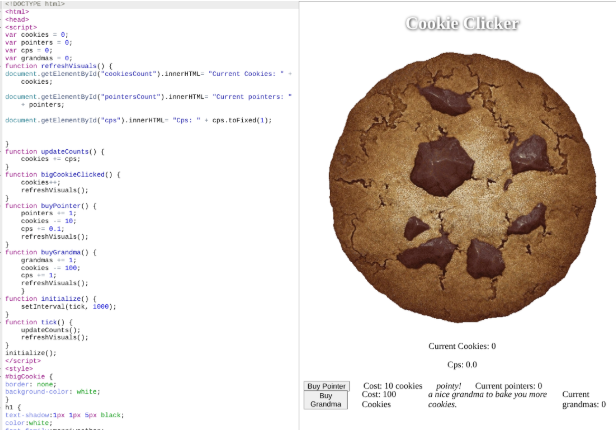Click the 'Cost: 10 cookies' label
The image size is (616, 438).
[392, 386]
